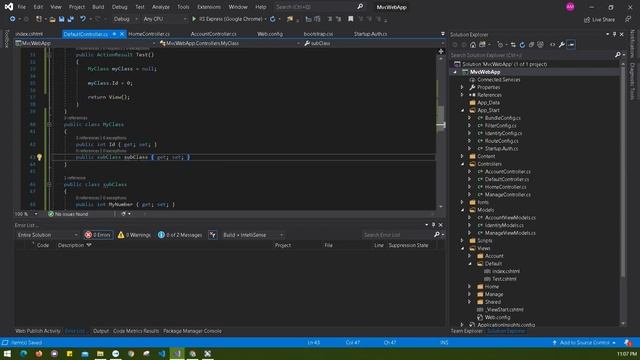Expand the Content folder node
640x360 pixels.
pyautogui.click(x=462, y=156)
